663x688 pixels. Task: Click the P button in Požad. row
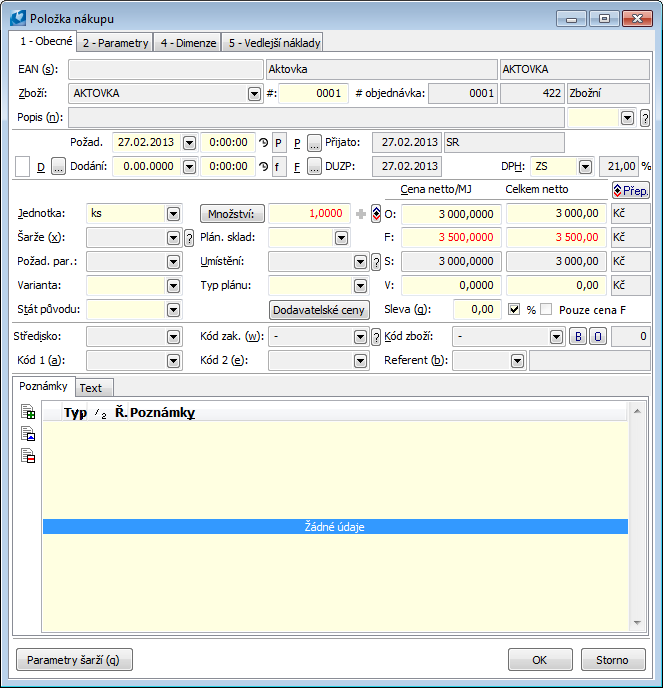(x=279, y=143)
